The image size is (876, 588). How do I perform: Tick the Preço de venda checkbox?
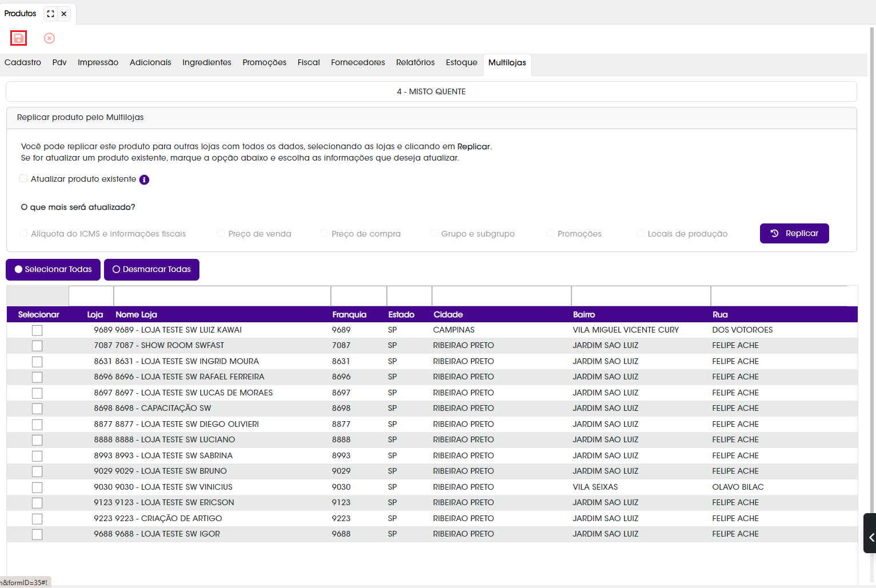pos(221,233)
